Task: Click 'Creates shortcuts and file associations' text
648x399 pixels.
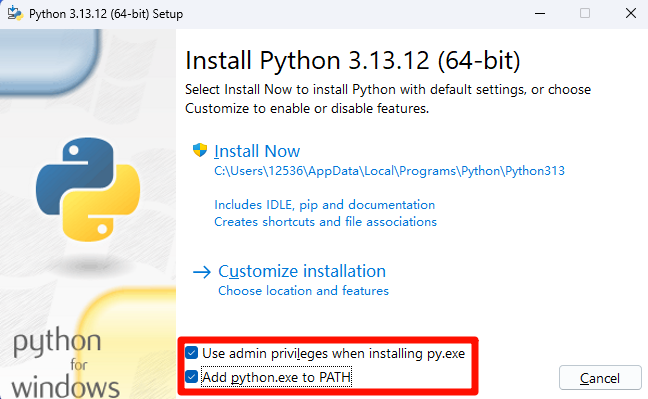Action: pos(325,222)
